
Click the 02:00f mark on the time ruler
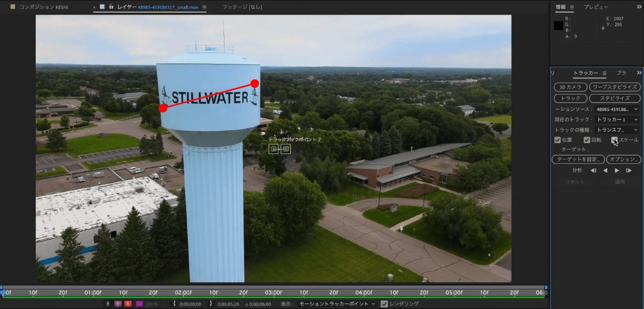coord(183,292)
